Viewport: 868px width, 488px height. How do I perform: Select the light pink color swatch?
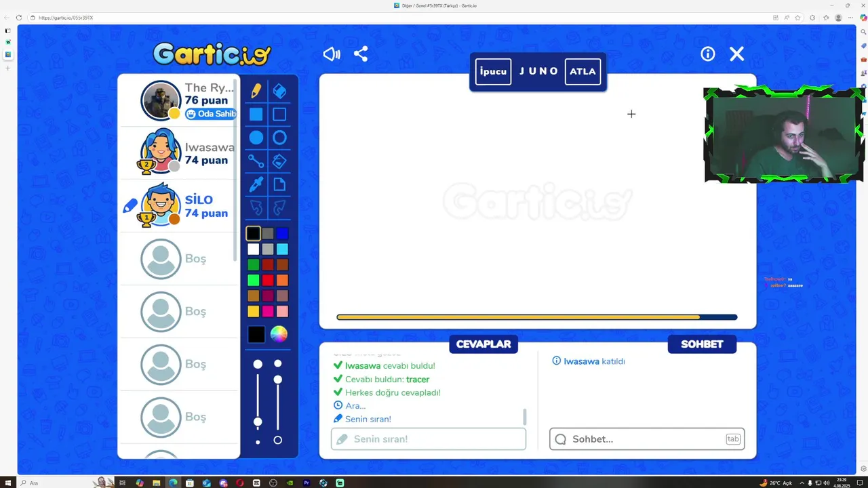coord(282,311)
